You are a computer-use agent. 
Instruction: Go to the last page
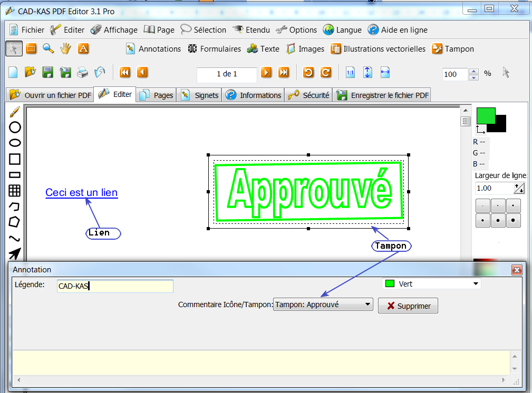coord(284,73)
